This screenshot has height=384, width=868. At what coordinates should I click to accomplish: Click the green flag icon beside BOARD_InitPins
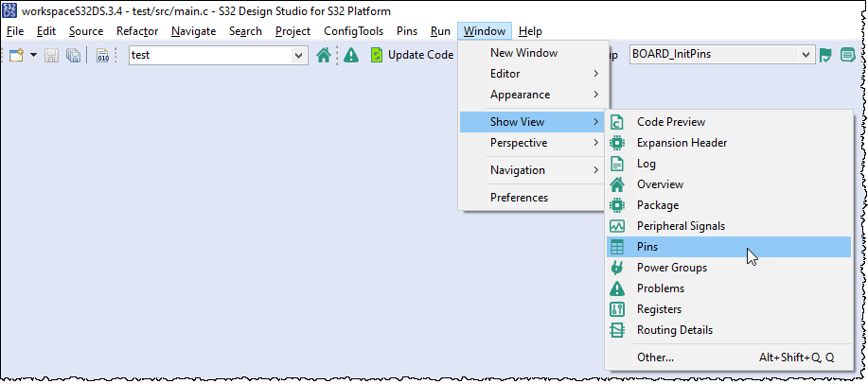(x=825, y=55)
